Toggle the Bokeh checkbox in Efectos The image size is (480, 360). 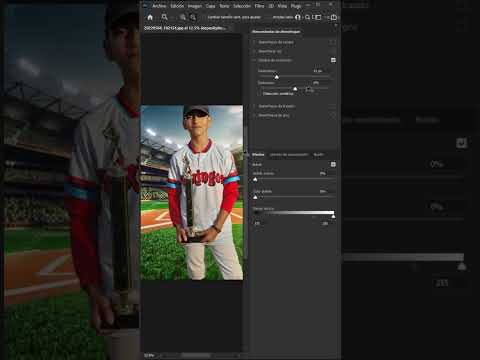click(333, 164)
